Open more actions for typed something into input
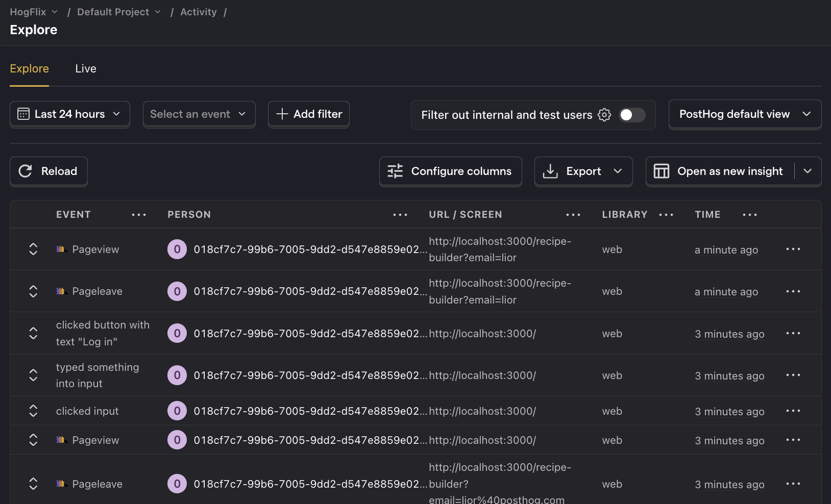 tap(793, 375)
